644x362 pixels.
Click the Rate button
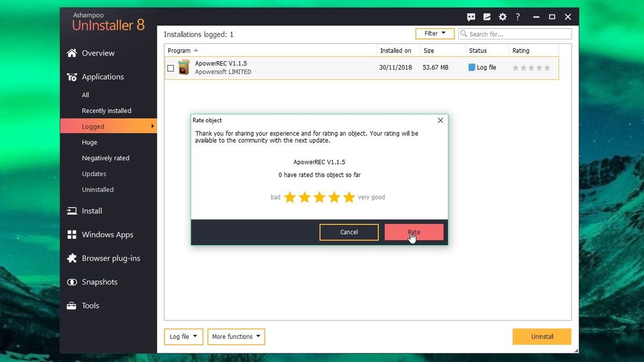(414, 232)
